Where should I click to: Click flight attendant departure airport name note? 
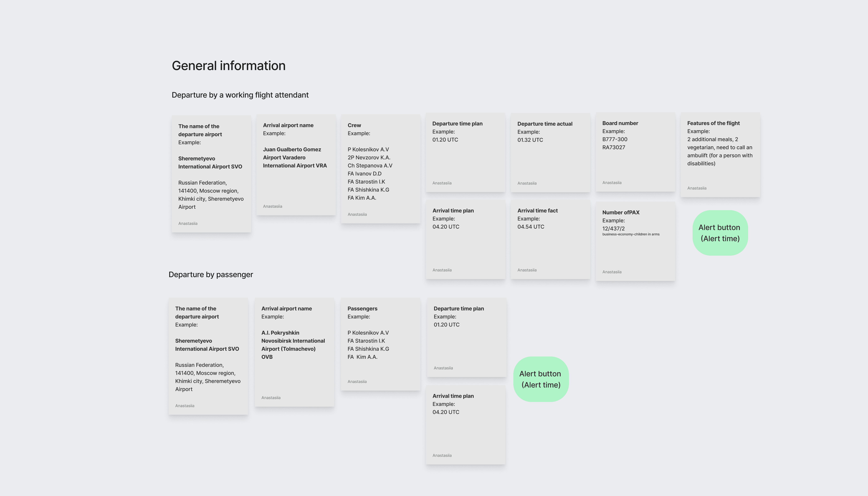pyautogui.click(x=211, y=174)
